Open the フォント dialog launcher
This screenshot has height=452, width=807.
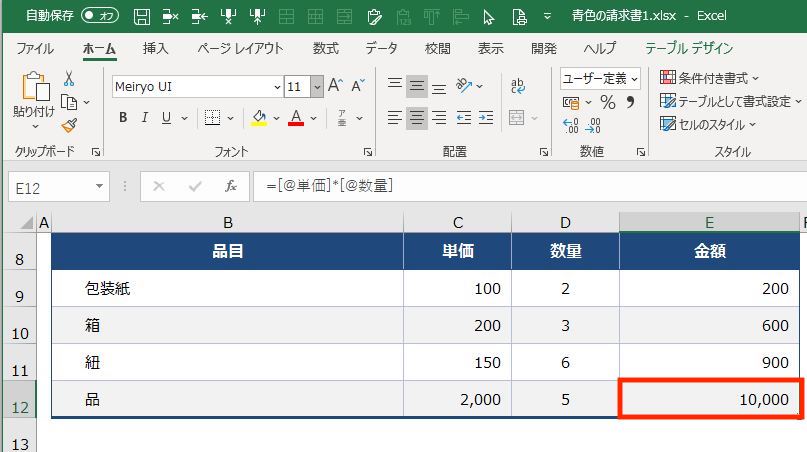(367, 152)
